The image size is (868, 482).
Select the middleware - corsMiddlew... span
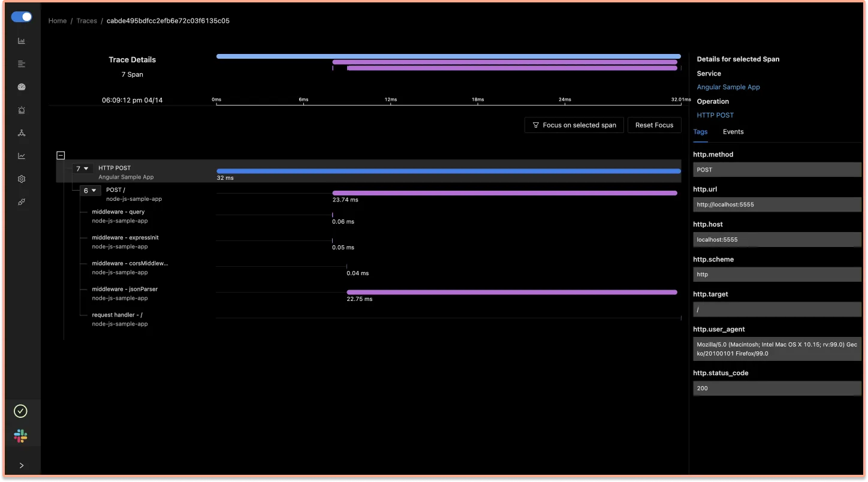130,267
